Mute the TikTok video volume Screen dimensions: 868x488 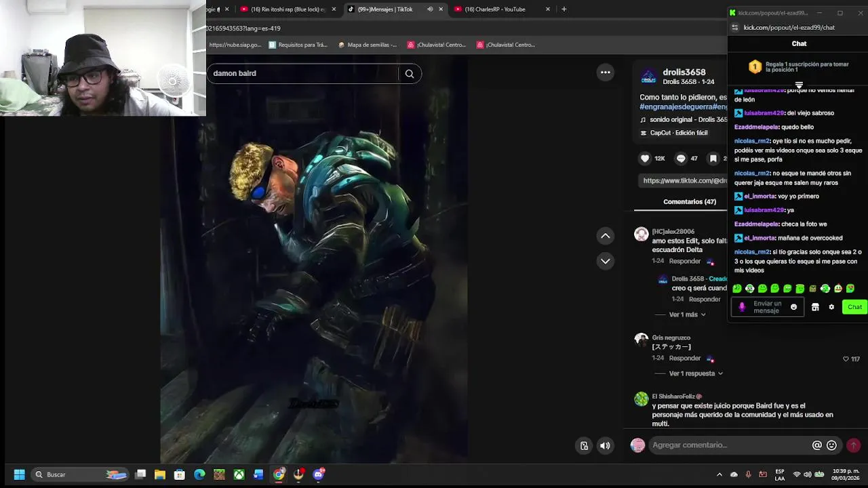pyautogui.click(x=605, y=445)
